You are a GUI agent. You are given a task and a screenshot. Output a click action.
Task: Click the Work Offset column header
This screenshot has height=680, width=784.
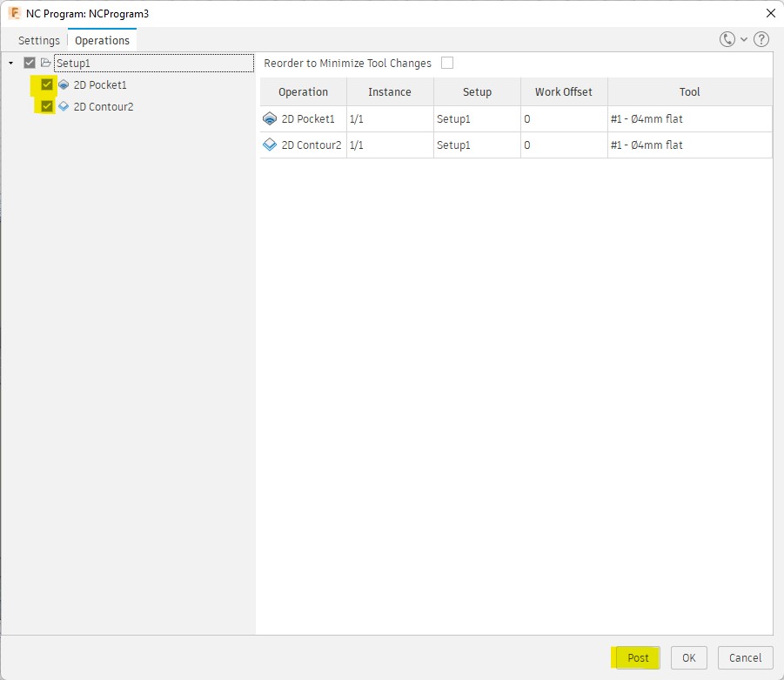coord(564,92)
